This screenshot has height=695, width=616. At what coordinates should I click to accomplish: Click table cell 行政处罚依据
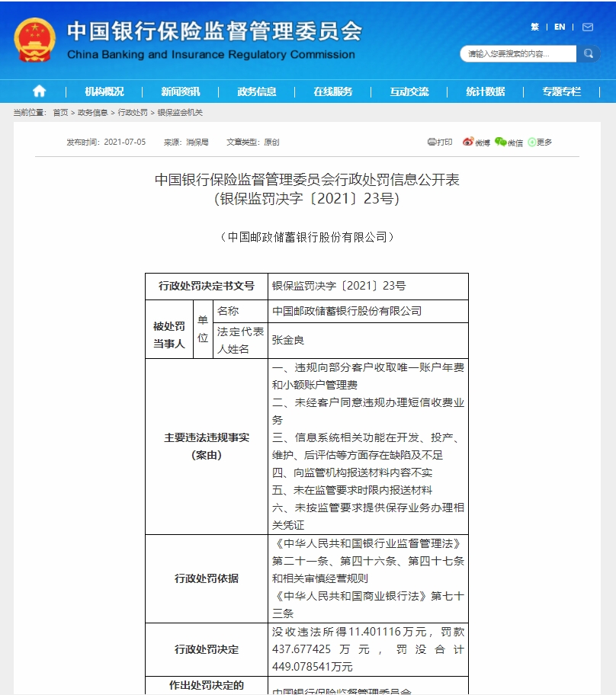pos(207,579)
